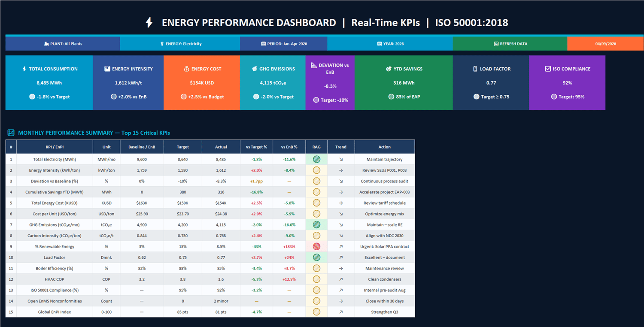644x327 pixels.
Task: Click the refresh icon in the REFRESH DATA bar
Action: [496, 44]
